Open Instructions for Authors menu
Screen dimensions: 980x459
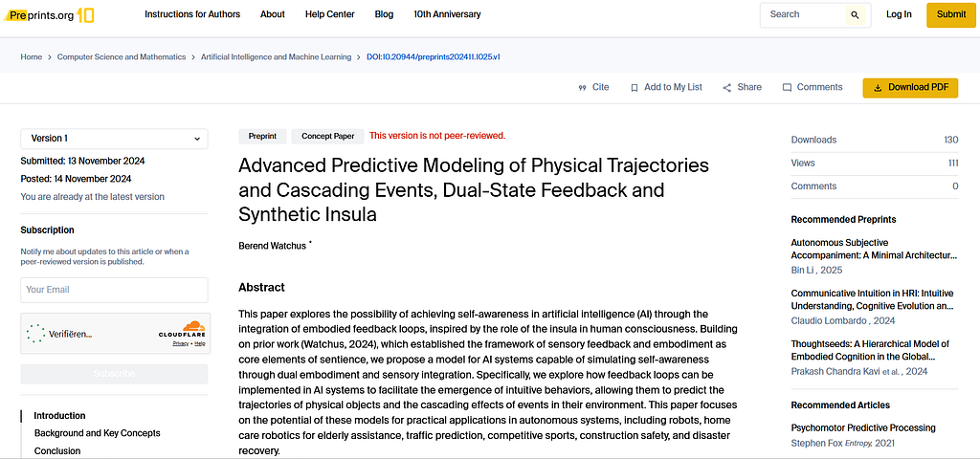(192, 14)
